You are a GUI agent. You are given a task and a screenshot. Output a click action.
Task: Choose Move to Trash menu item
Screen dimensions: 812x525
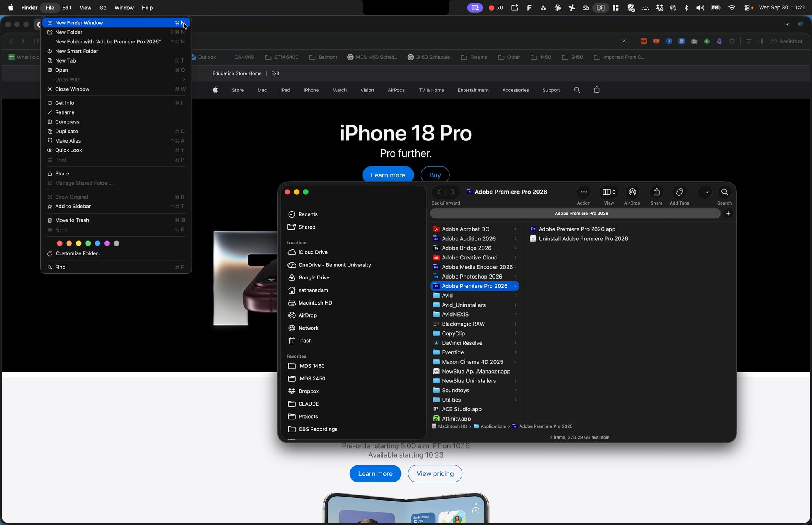pyautogui.click(x=116, y=220)
